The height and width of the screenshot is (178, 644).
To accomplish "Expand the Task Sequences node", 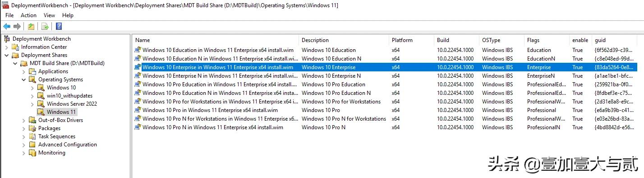I will coord(24,136).
